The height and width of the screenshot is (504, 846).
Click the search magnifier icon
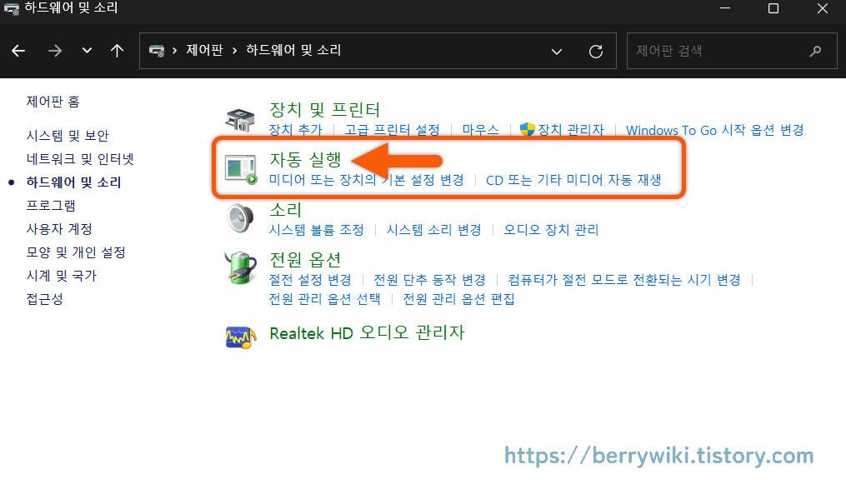pos(815,51)
